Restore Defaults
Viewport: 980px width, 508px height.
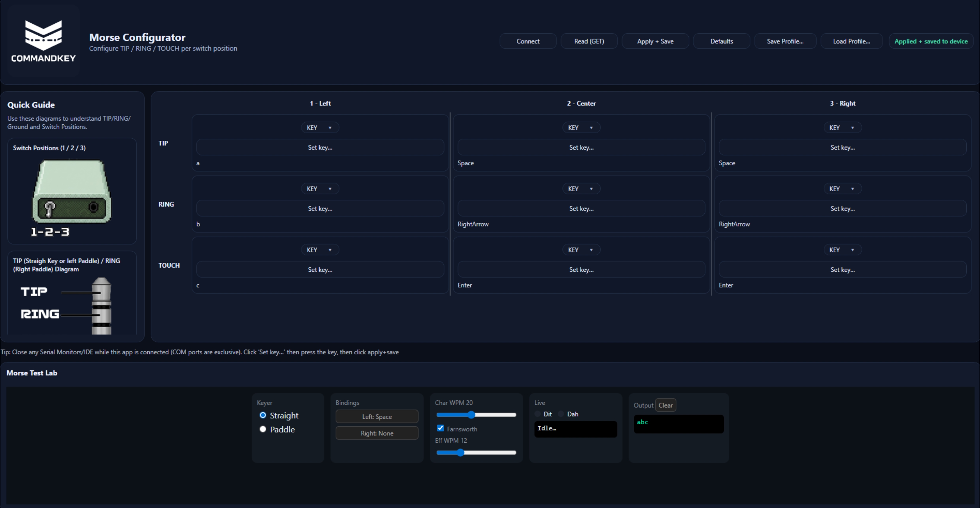click(x=721, y=41)
